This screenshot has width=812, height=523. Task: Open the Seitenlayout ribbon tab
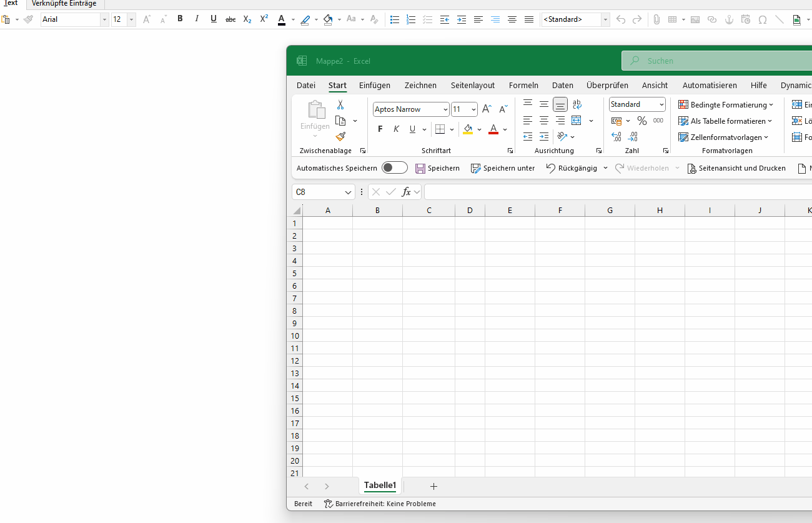tap(473, 85)
